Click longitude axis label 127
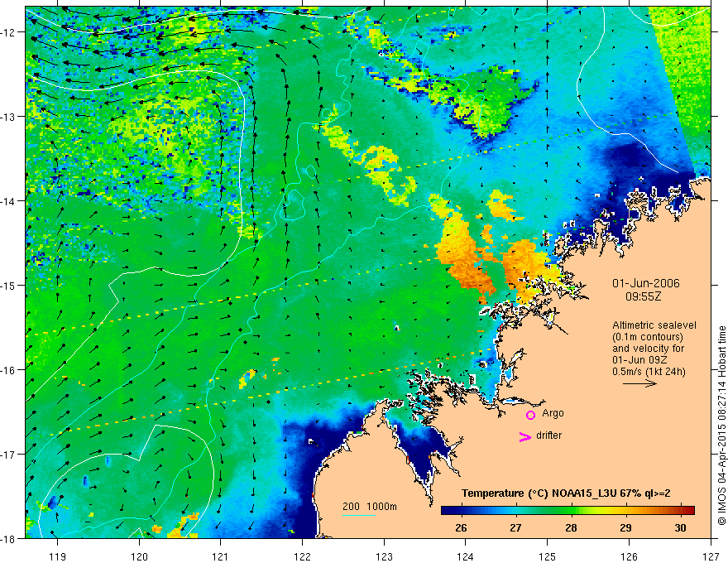 coord(711,556)
